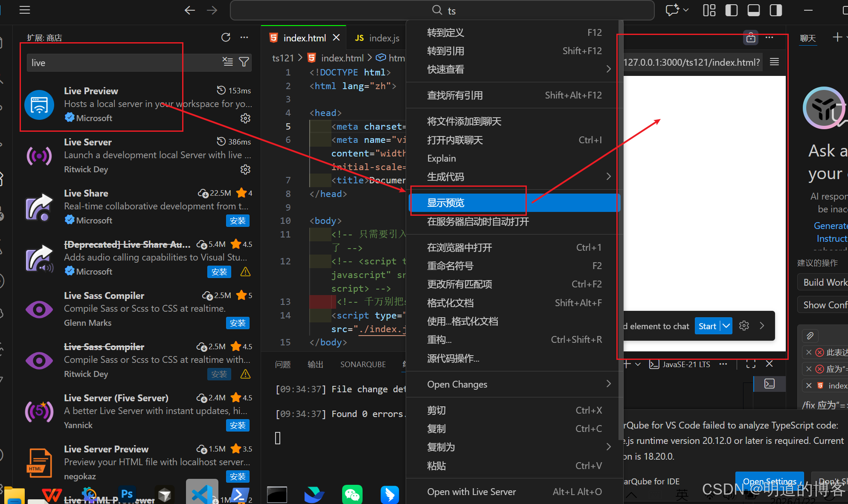The height and width of the screenshot is (504, 848).
Task: Click the Start button in preview
Action: tap(707, 326)
